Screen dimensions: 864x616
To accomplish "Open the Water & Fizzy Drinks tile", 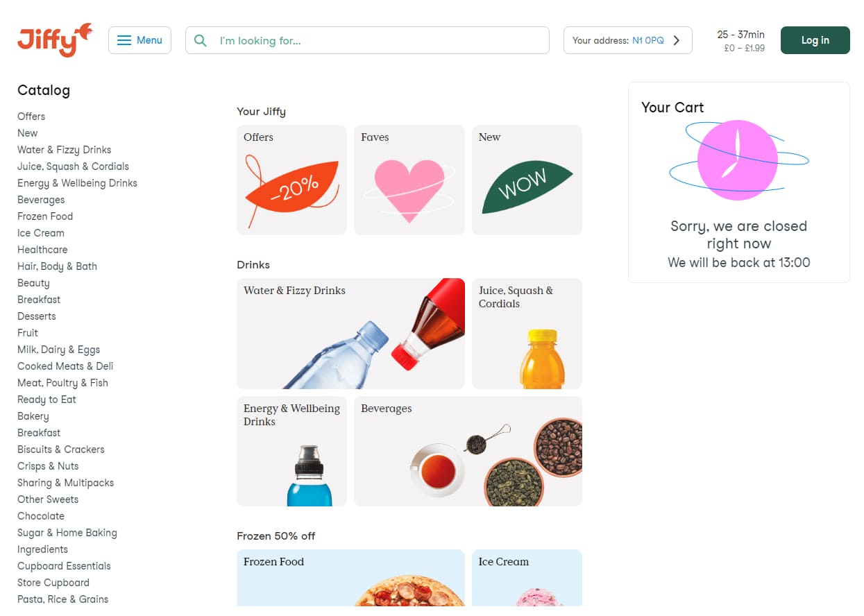I will tap(350, 334).
